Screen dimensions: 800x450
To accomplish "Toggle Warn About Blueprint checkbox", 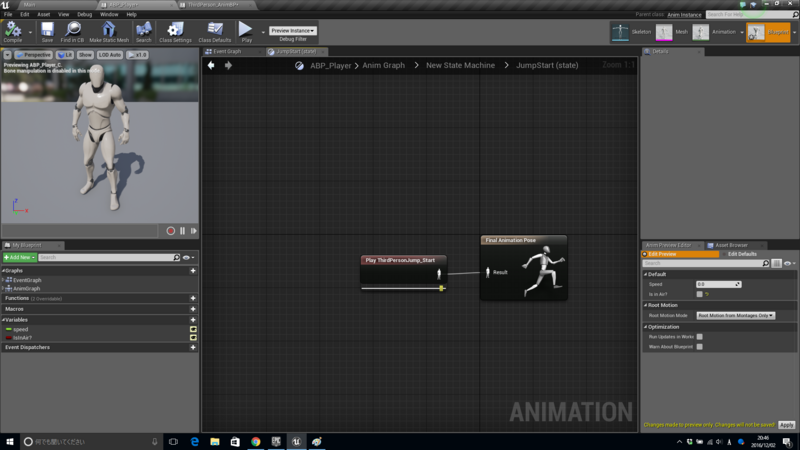I will click(699, 347).
